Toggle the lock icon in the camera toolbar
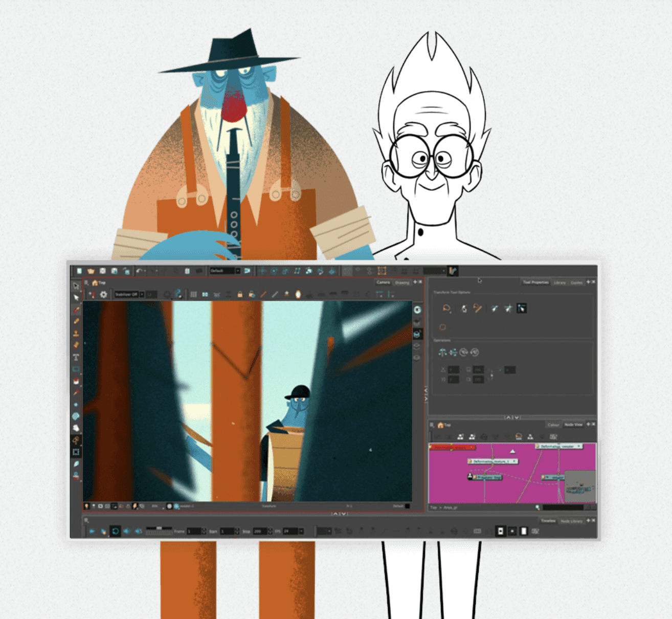Image resolution: width=672 pixels, height=619 pixels. coord(240,295)
